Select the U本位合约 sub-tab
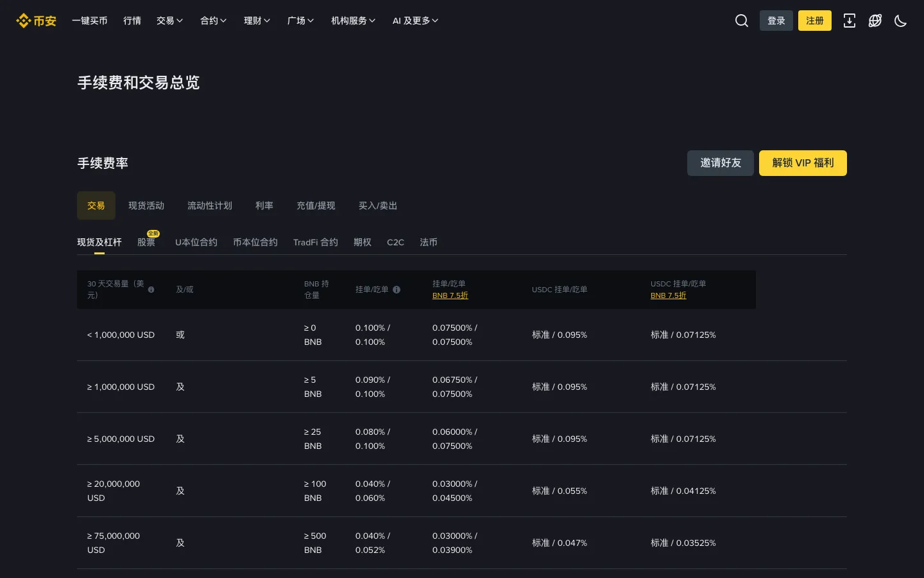 tap(196, 242)
